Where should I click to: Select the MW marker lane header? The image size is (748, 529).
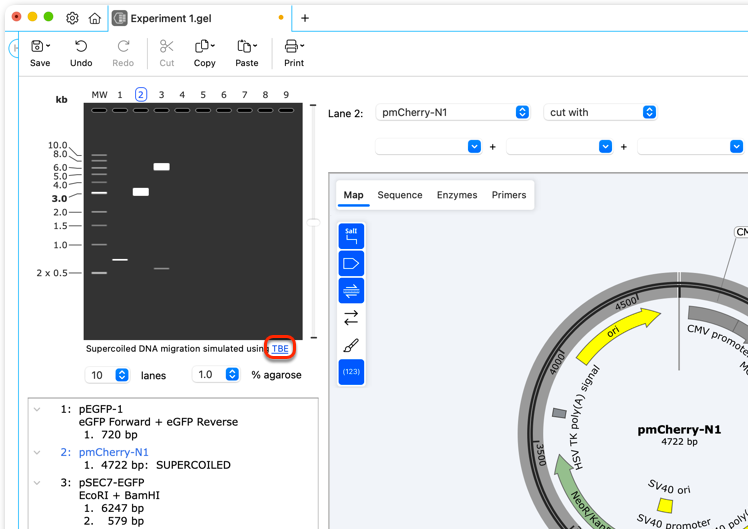99,95
